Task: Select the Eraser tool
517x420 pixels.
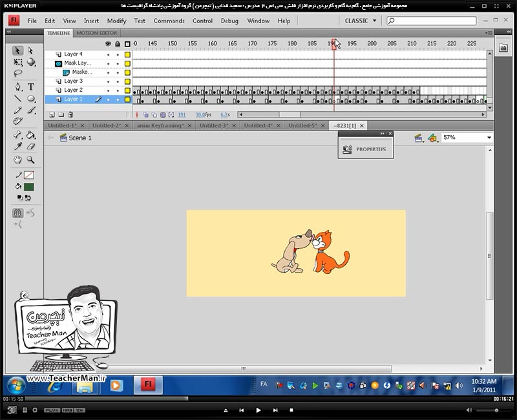Action: coord(31,146)
